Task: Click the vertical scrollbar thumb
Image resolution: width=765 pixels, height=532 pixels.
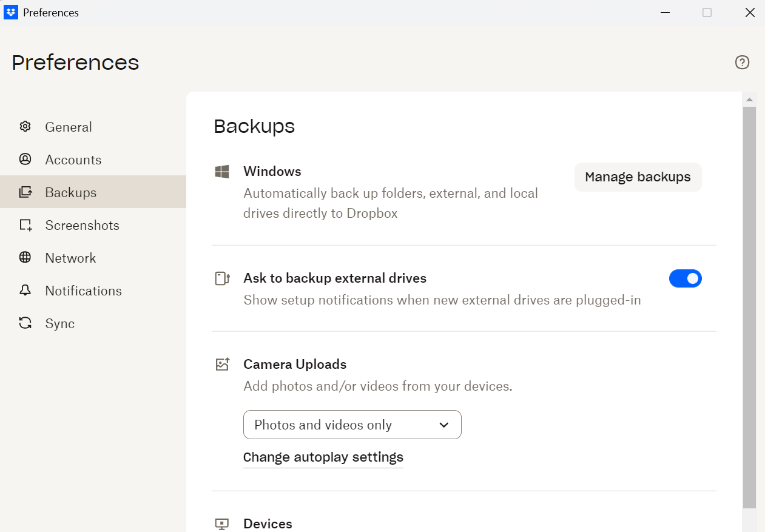Action: pyautogui.click(x=749, y=303)
